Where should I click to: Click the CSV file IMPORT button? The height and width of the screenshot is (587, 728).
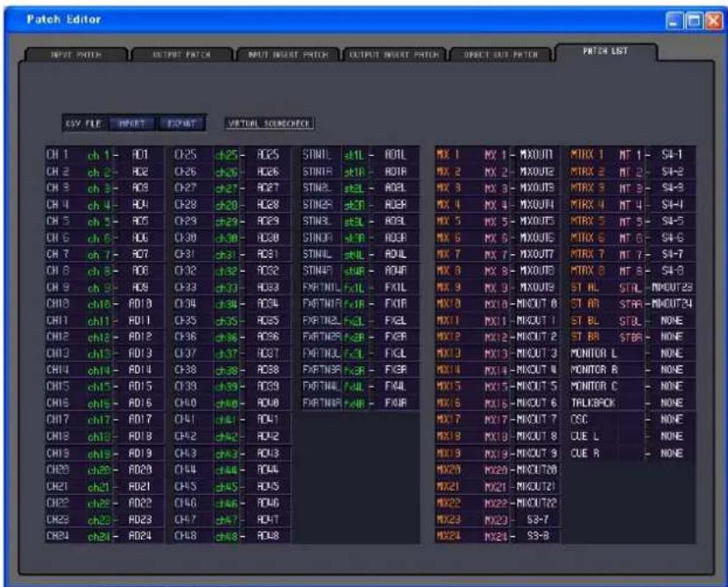coord(132,124)
